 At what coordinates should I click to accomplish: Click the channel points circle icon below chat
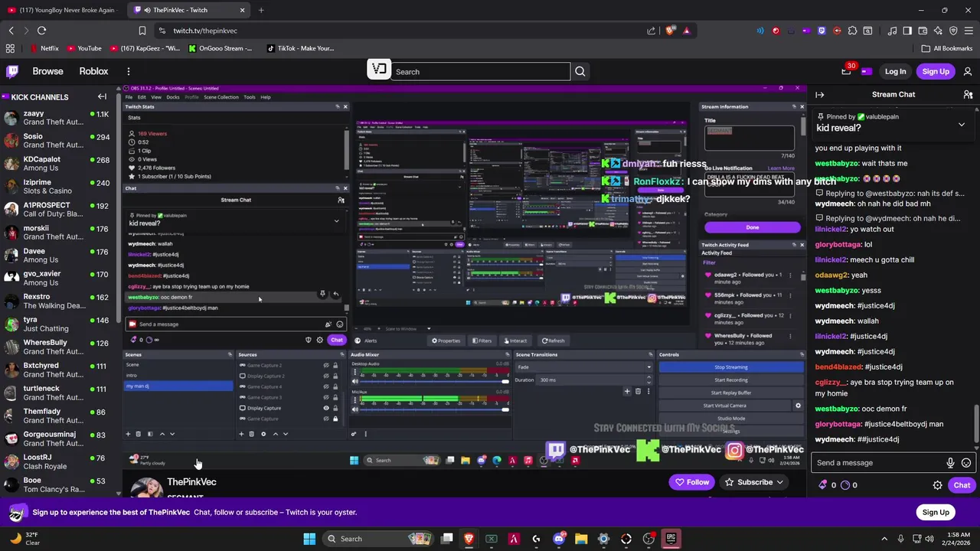pos(845,484)
